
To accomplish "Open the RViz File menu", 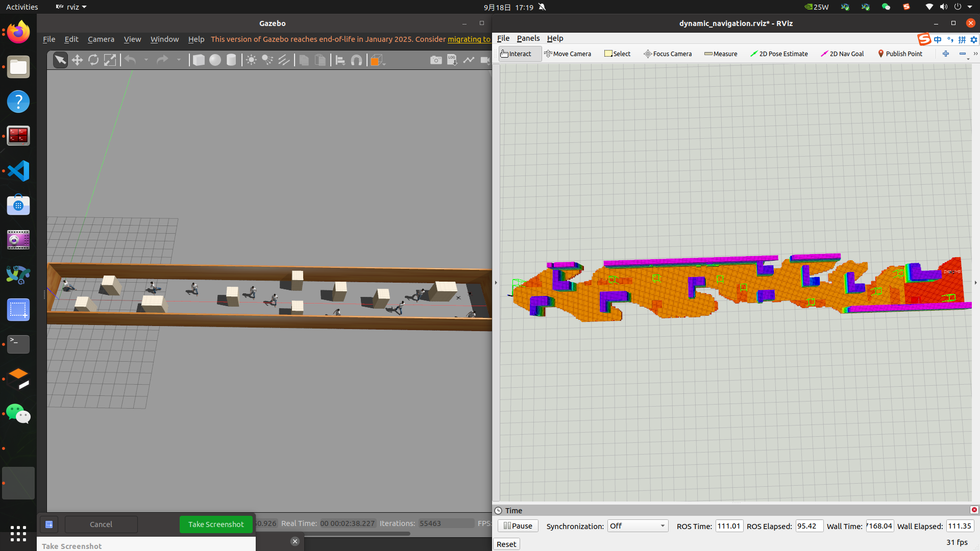I will click(x=503, y=38).
